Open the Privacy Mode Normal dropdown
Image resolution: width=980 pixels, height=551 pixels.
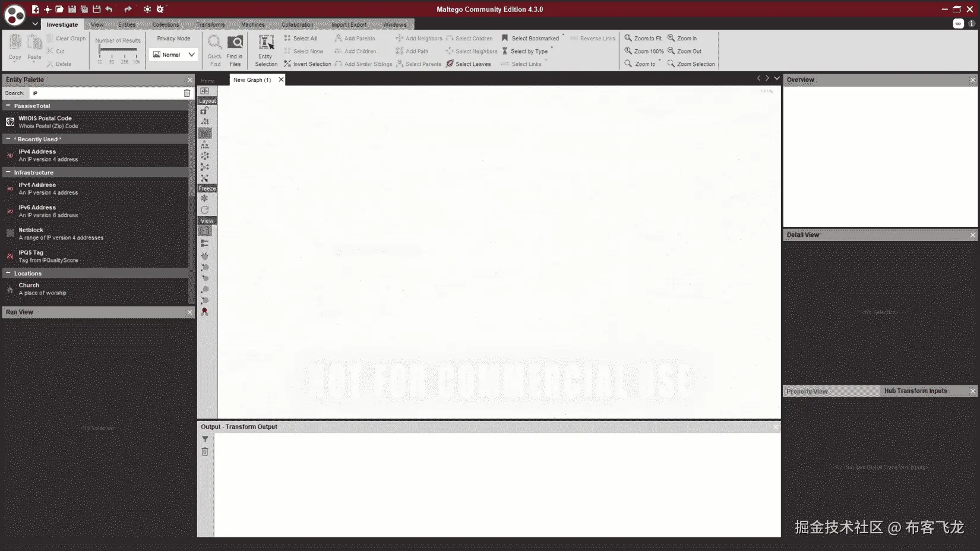(174, 55)
